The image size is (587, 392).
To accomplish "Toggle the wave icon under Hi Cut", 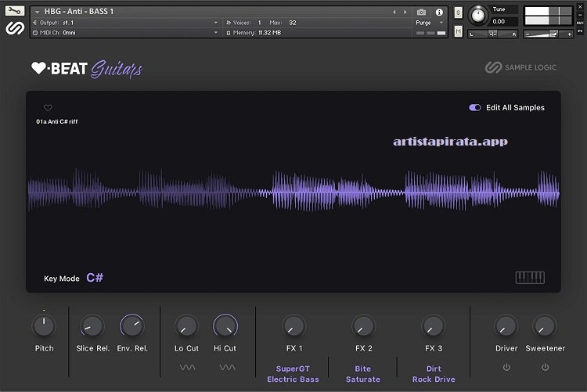I will [x=227, y=367].
